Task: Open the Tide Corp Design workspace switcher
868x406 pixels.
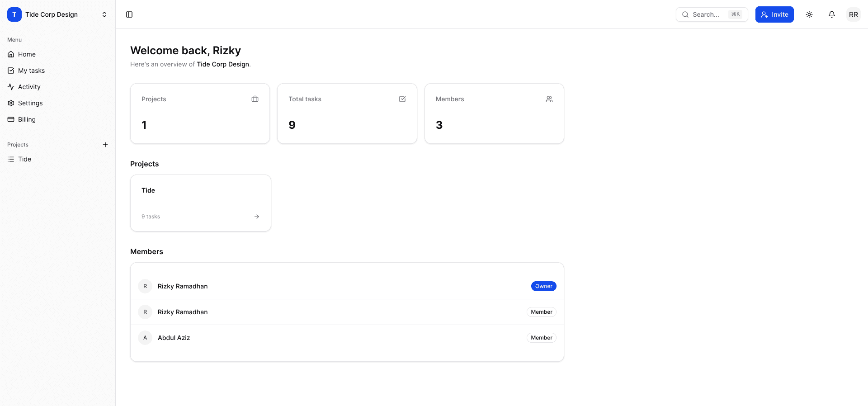Action: point(57,14)
